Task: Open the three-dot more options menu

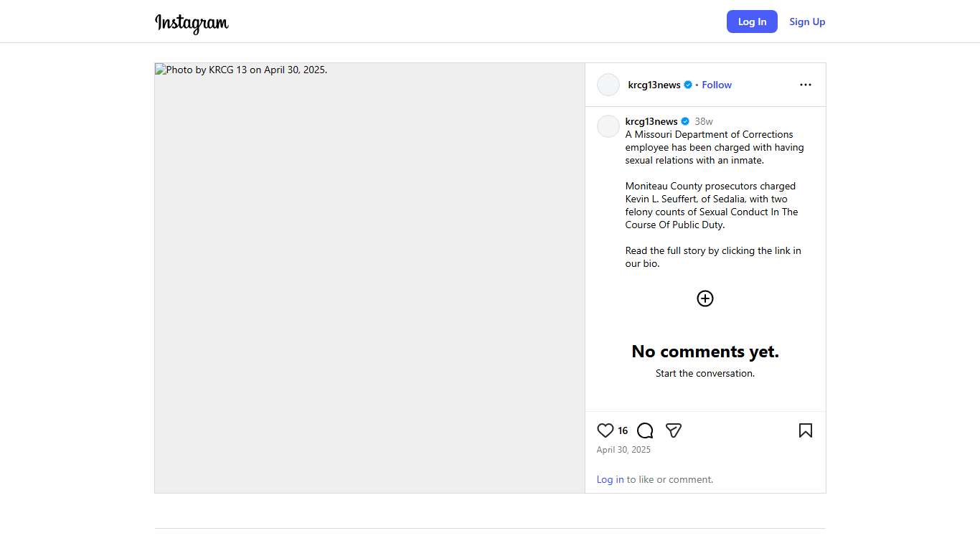Action: [x=805, y=85]
